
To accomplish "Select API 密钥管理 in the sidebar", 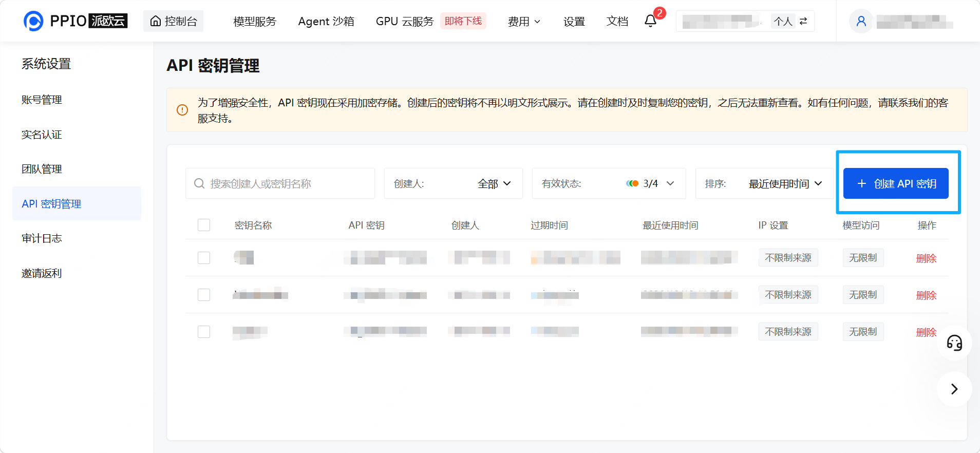I will (77, 203).
